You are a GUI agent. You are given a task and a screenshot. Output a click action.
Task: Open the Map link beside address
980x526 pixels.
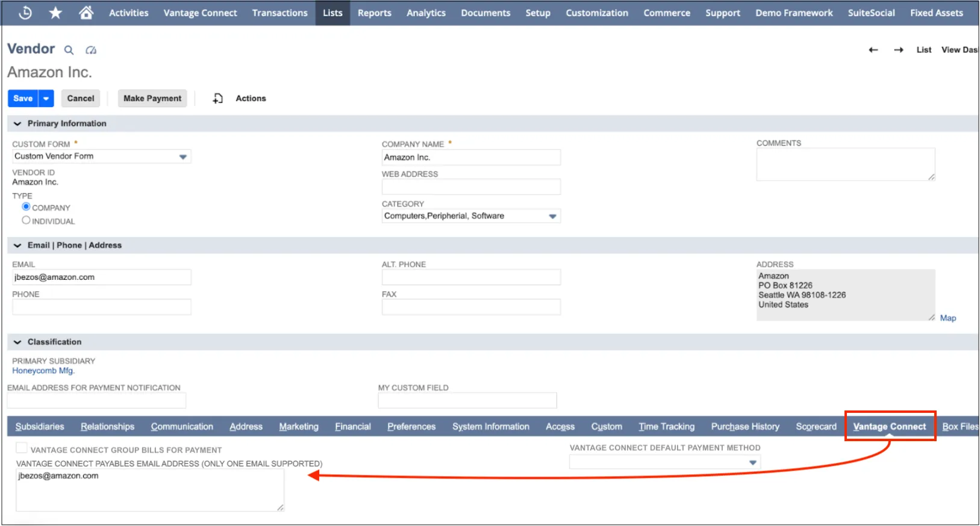948,318
